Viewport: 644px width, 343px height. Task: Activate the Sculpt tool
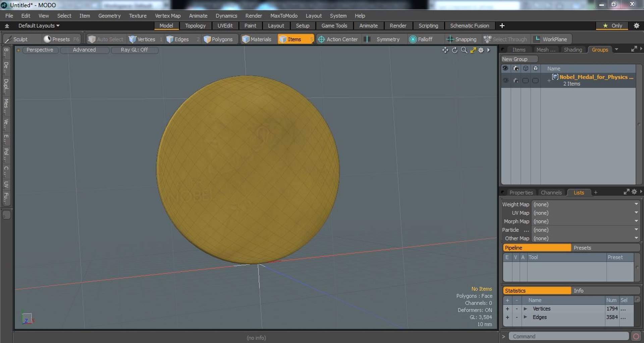point(17,39)
